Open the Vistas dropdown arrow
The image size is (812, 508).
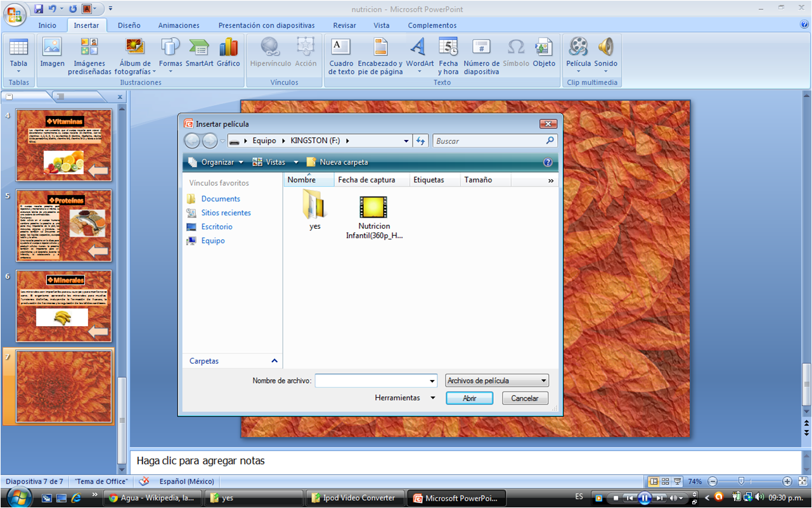(296, 163)
